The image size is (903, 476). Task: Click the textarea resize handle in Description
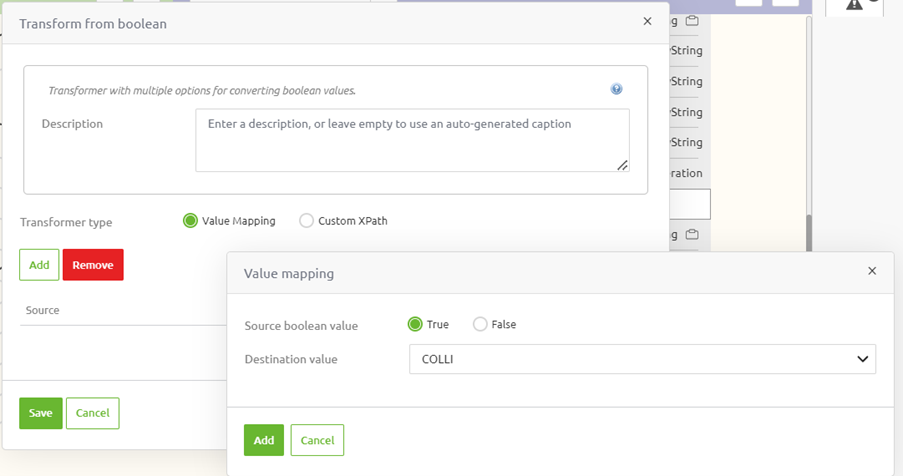(x=622, y=165)
